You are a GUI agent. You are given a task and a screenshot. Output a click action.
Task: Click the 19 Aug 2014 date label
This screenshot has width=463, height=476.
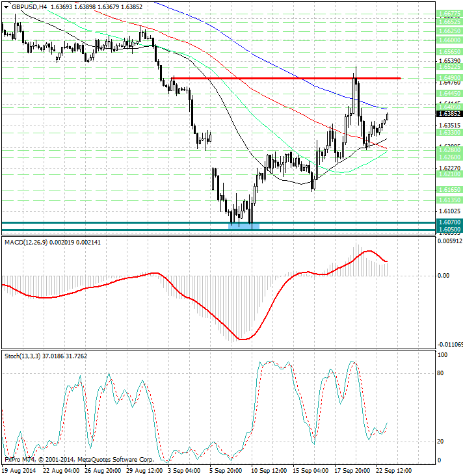pyautogui.click(x=19, y=471)
